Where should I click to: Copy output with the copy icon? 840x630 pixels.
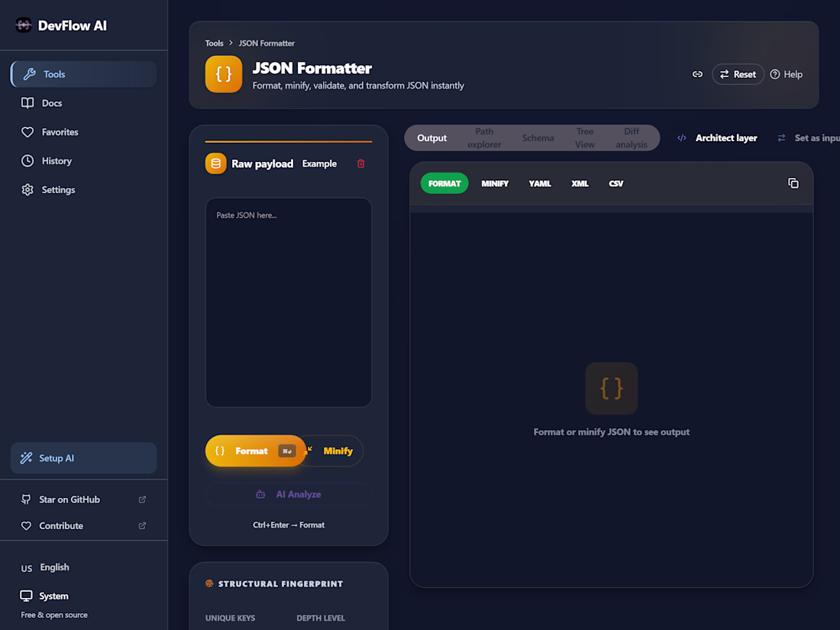(793, 183)
